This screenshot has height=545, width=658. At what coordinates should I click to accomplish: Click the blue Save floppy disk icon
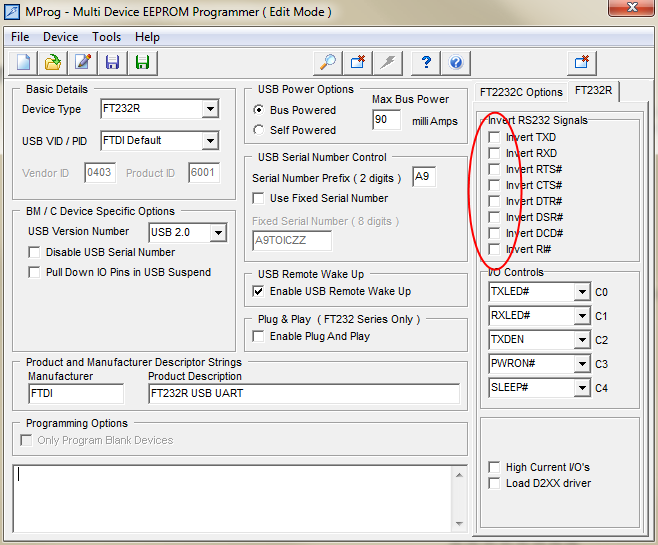pos(112,63)
